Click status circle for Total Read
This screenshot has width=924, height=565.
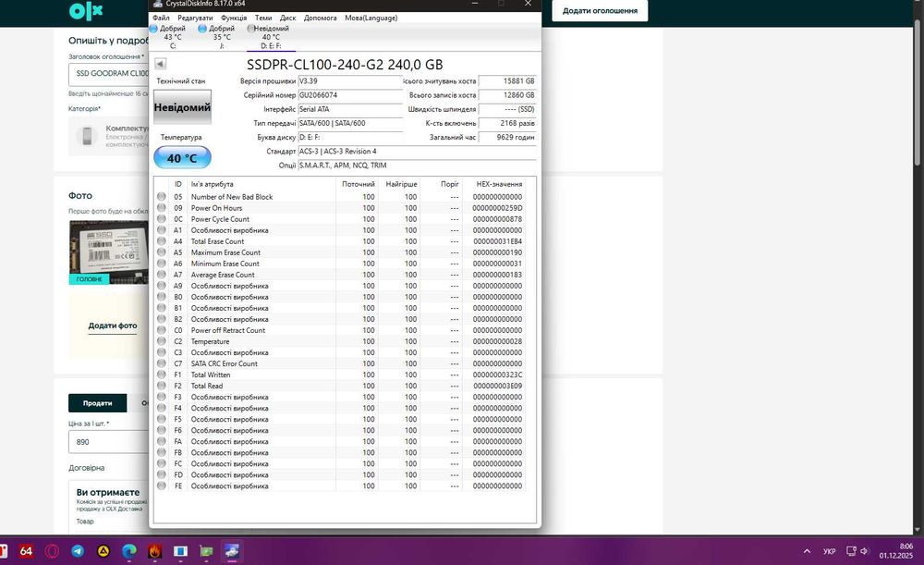point(161,386)
